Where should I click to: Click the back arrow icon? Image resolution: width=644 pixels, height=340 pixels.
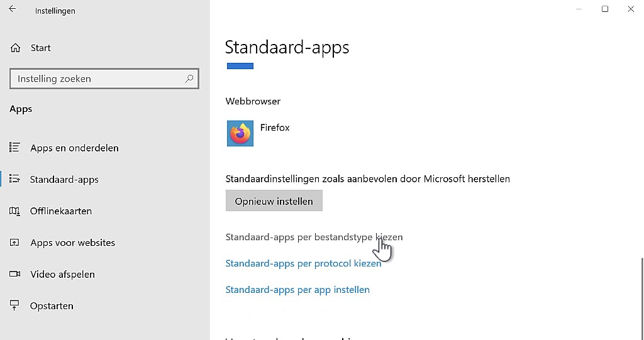click(x=13, y=9)
